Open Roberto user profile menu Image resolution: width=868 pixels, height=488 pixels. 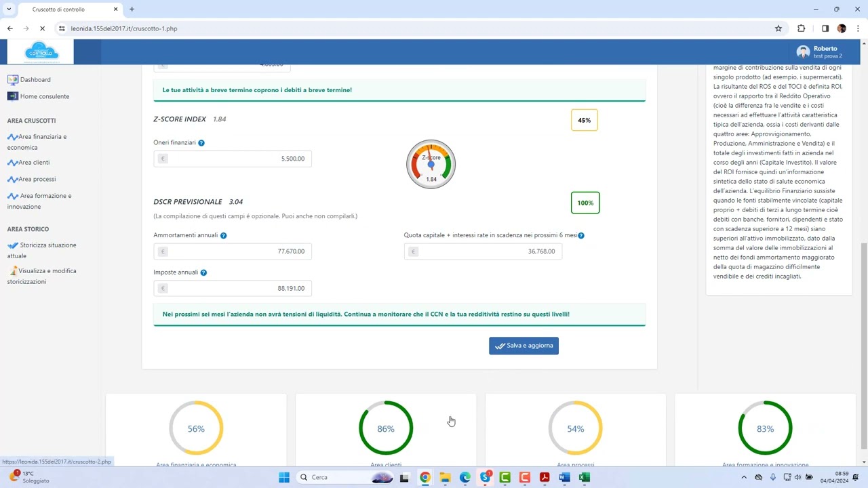click(821, 52)
